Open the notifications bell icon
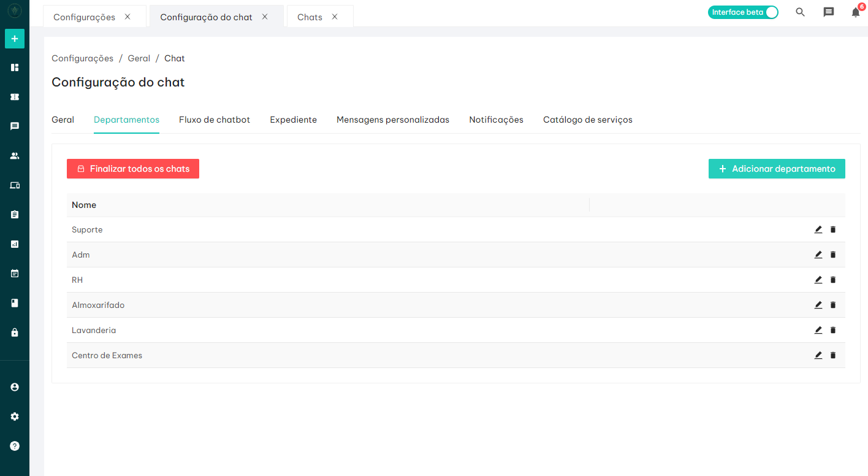Screen dimensions: 868x476 (855, 12)
